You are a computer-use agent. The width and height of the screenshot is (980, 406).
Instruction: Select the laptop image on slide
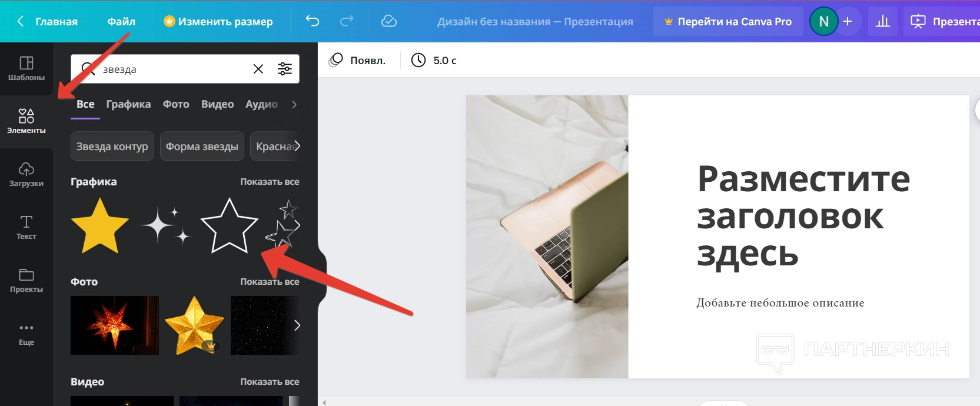547,237
